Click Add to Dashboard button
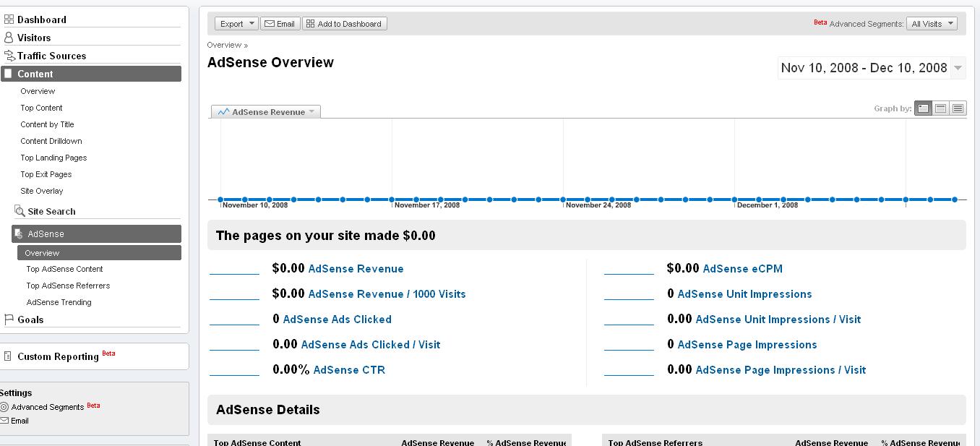 point(344,24)
